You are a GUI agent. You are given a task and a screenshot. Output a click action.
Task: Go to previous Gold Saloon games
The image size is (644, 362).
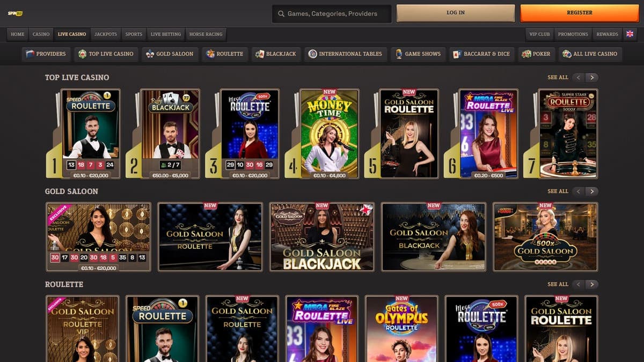pyautogui.click(x=578, y=191)
